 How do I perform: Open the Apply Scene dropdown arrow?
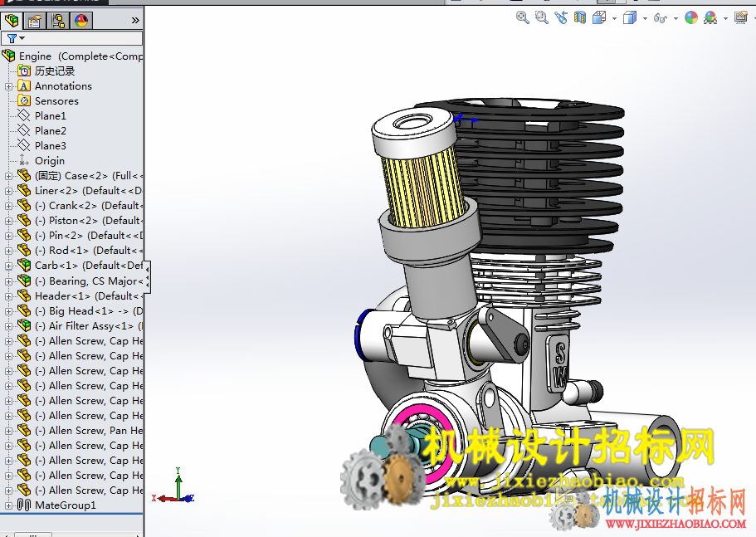pyautogui.click(x=725, y=19)
